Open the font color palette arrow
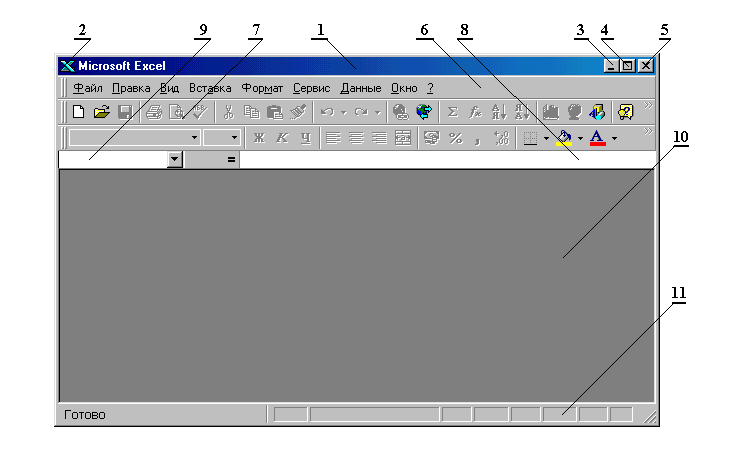733x452 pixels. coord(614,138)
